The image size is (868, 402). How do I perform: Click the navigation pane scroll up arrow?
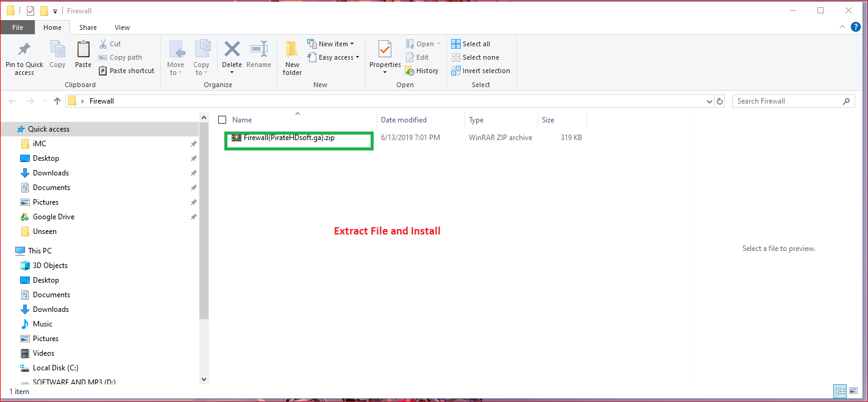(x=204, y=116)
